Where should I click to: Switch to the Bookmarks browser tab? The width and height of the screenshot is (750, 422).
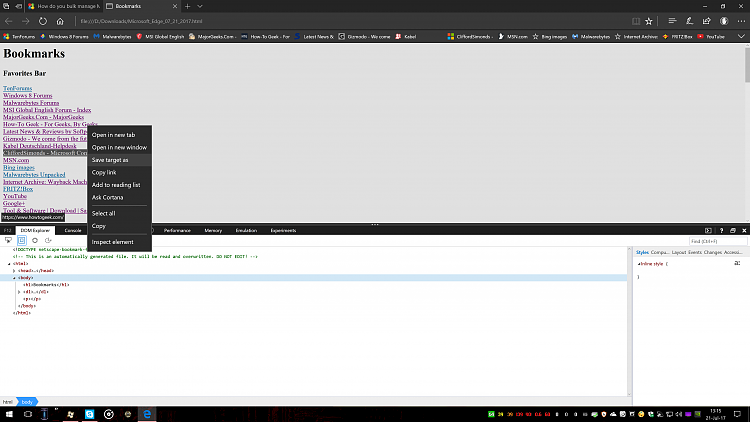[x=142, y=6]
